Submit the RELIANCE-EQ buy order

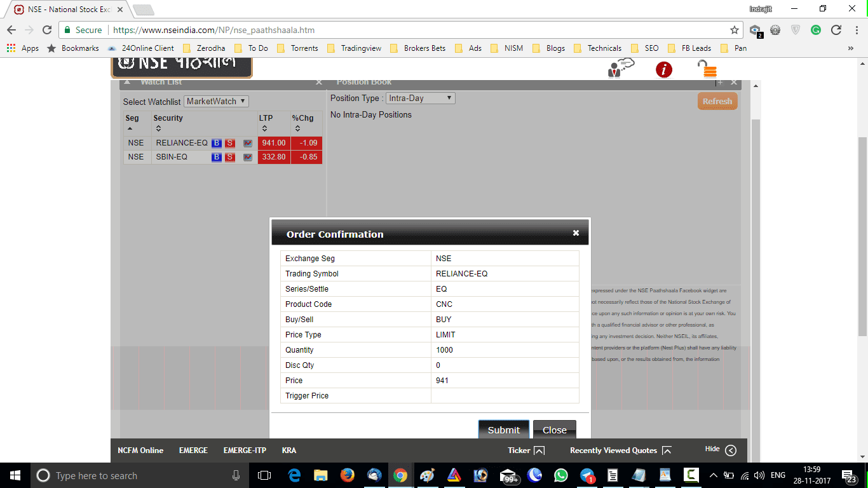coord(504,430)
